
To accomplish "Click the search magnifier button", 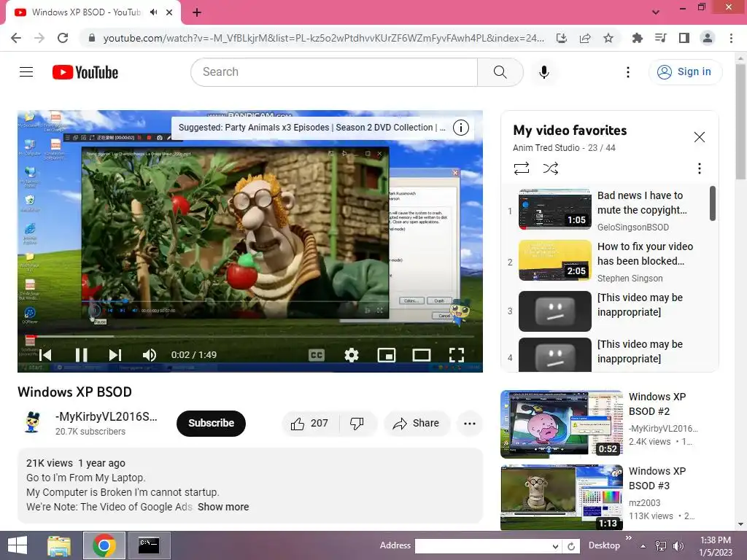I will tap(500, 72).
